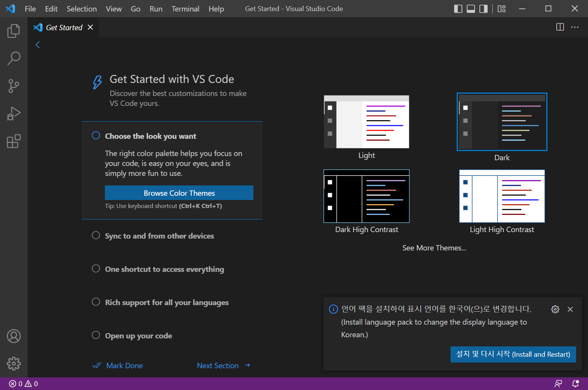Click the feedback icon in status bar
This screenshot has height=390, width=588.
559,383
